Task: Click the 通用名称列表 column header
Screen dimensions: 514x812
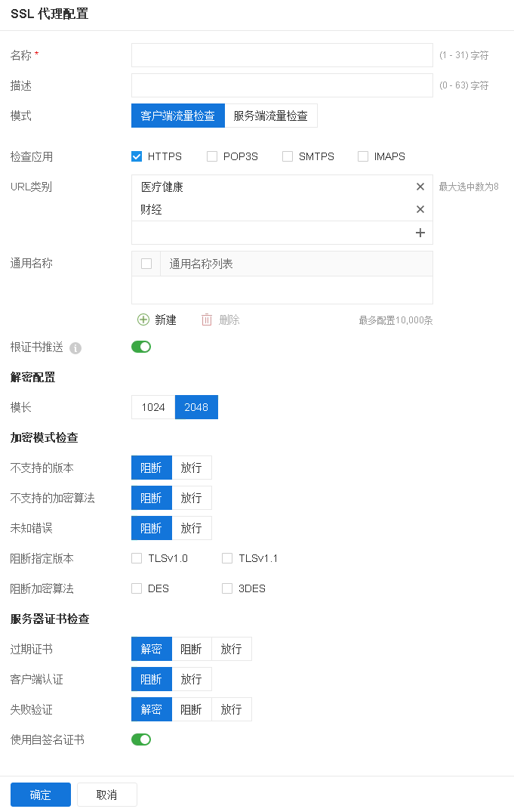Action: tap(297, 264)
